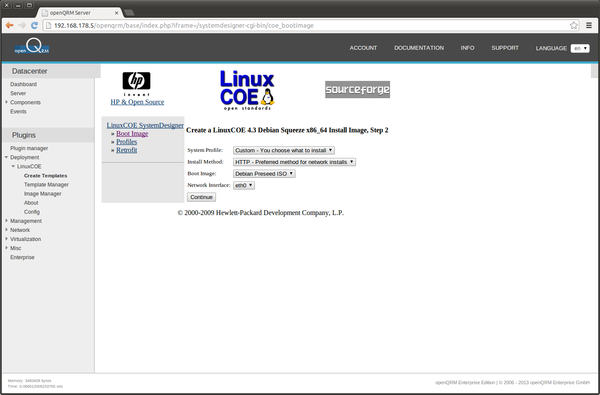
Task: Open the DOCUMENTATION menu item
Action: (x=419, y=48)
